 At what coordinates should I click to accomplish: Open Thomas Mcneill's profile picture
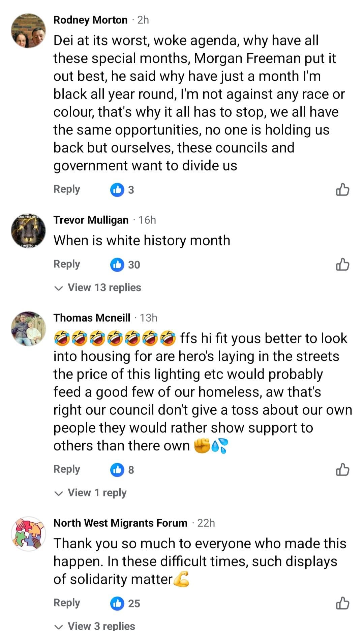coord(29,329)
